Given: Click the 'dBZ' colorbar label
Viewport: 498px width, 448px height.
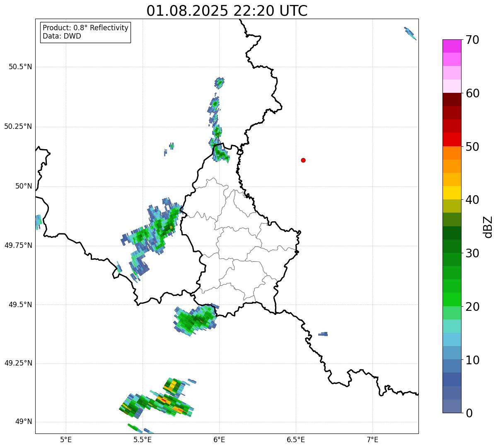Looking at the screenshot, I should [488, 227].
